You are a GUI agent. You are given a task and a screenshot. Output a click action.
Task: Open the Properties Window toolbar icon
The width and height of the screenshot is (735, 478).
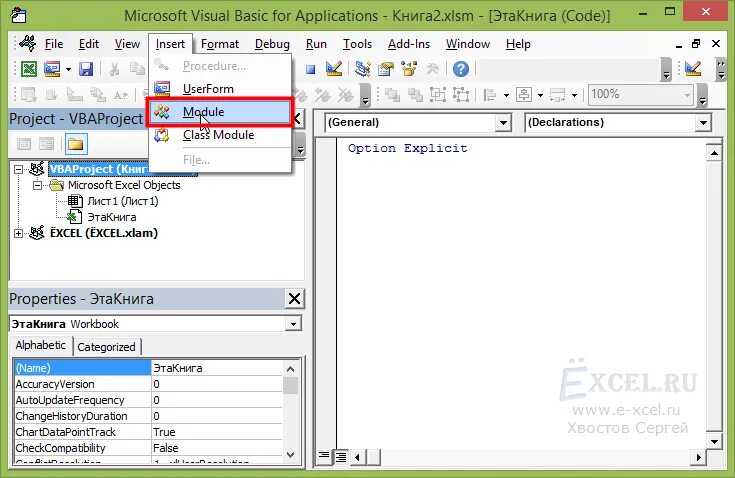pyautogui.click(x=386, y=69)
